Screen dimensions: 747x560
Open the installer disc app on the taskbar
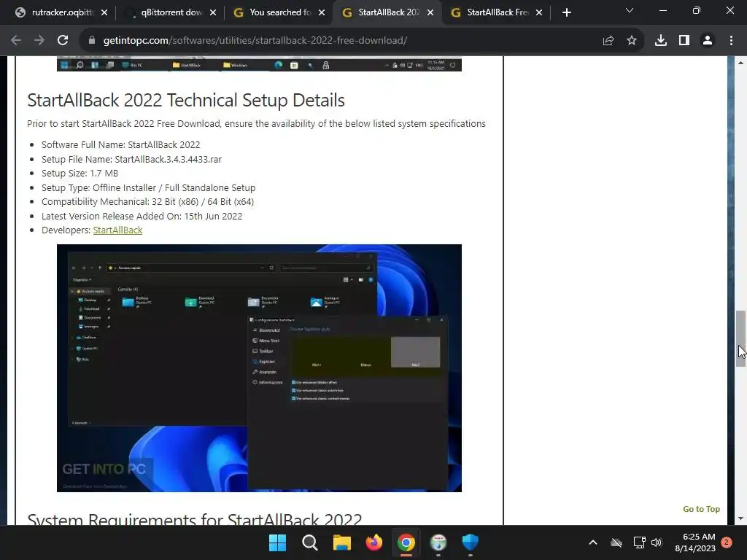(438, 542)
